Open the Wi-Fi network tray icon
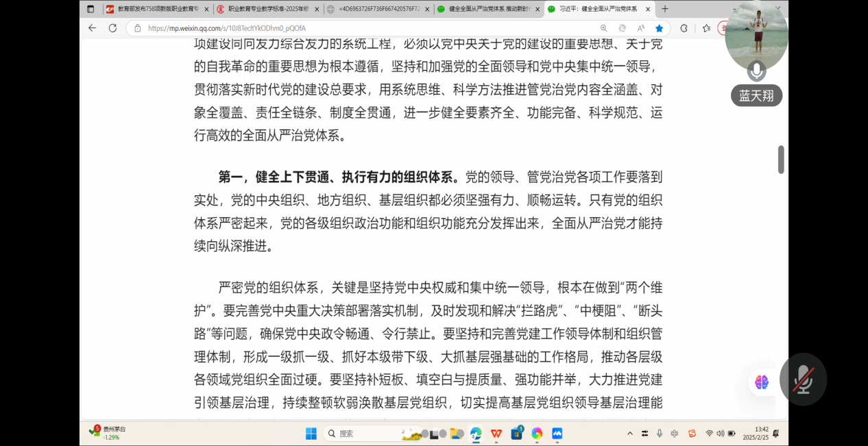This screenshot has height=446, width=868. click(709, 433)
